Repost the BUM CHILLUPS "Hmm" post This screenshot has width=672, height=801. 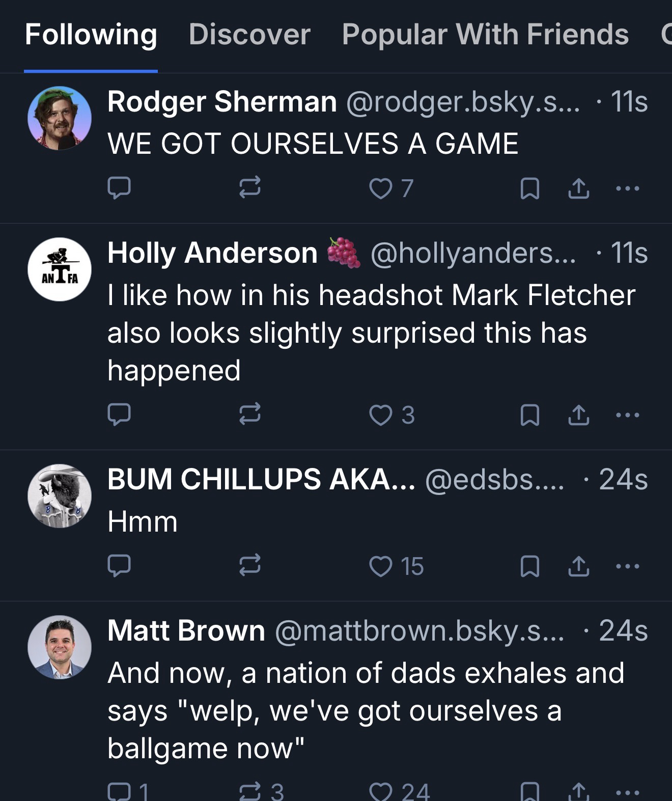tap(250, 565)
